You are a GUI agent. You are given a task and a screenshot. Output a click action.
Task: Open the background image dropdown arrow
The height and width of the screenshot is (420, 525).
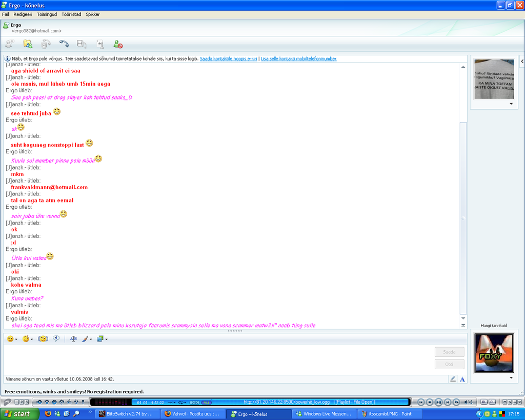pos(107,339)
